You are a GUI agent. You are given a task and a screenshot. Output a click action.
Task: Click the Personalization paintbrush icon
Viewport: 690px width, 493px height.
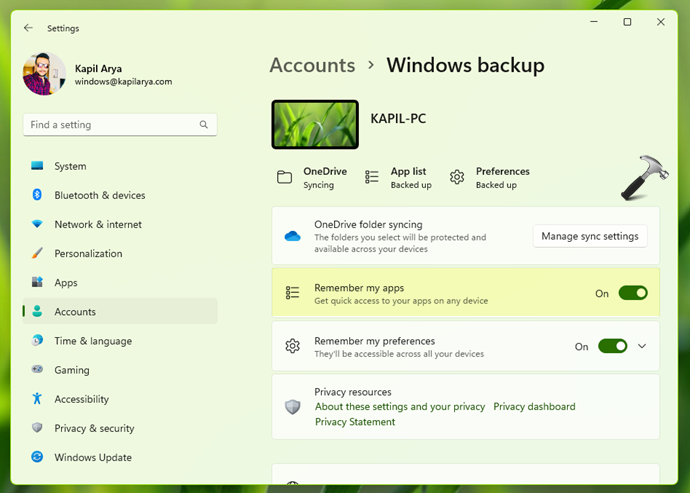(37, 253)
